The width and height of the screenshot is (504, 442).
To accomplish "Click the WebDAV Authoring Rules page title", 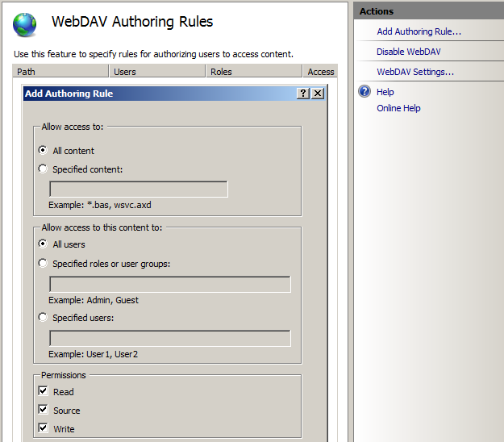I will pyautogui.click(x=132, y=22).
